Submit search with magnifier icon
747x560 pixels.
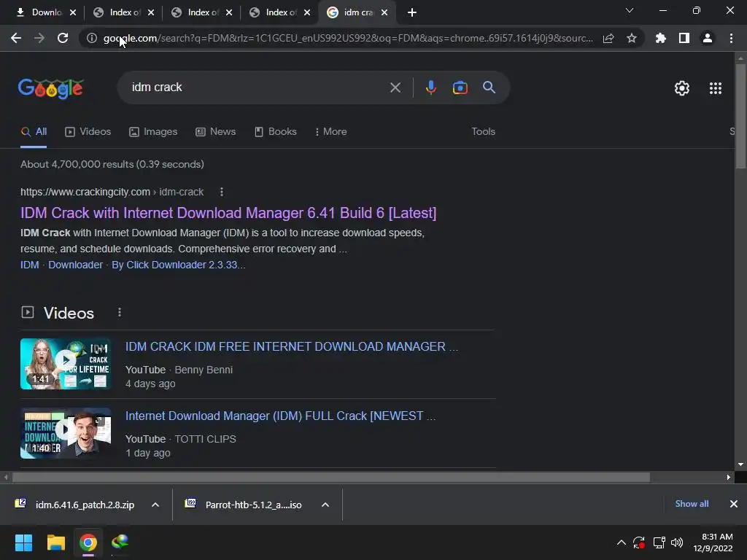pyautogui.click(x=489, y=87)
